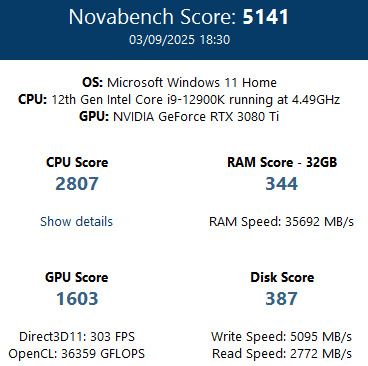Viewport: 368px width, 366px height.
Task: Click the Direct3D11 303 FPS result
Action: point(77,336)
